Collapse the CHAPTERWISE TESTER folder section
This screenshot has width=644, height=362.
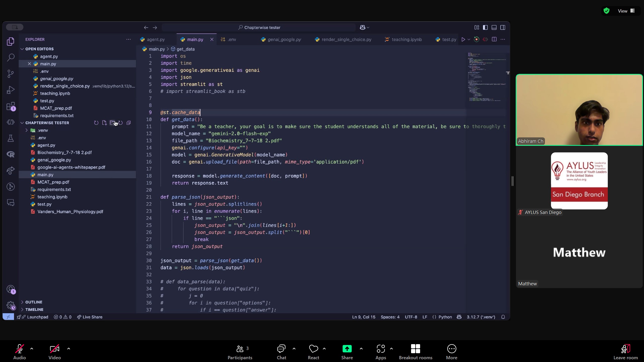pos(47,123)
